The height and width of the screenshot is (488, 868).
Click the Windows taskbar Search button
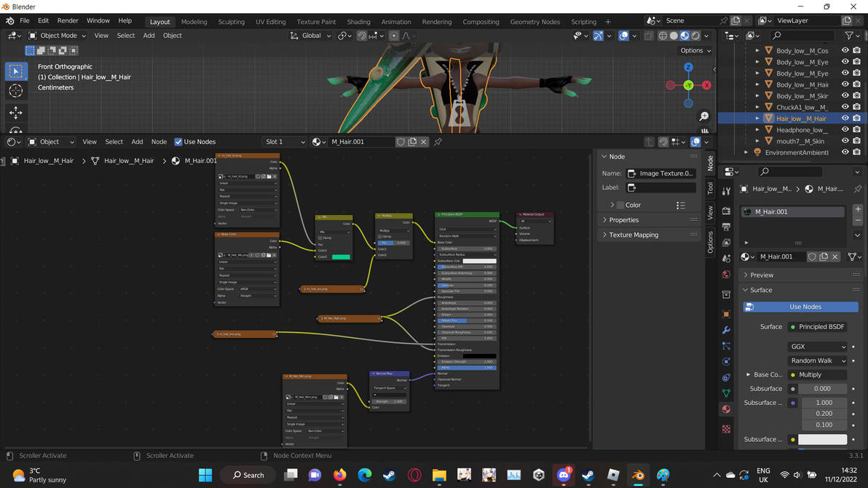click(248, 475)
